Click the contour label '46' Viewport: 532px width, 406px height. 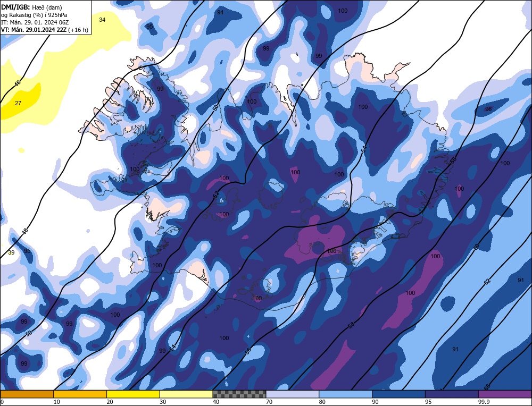click(x=18, y=83)
